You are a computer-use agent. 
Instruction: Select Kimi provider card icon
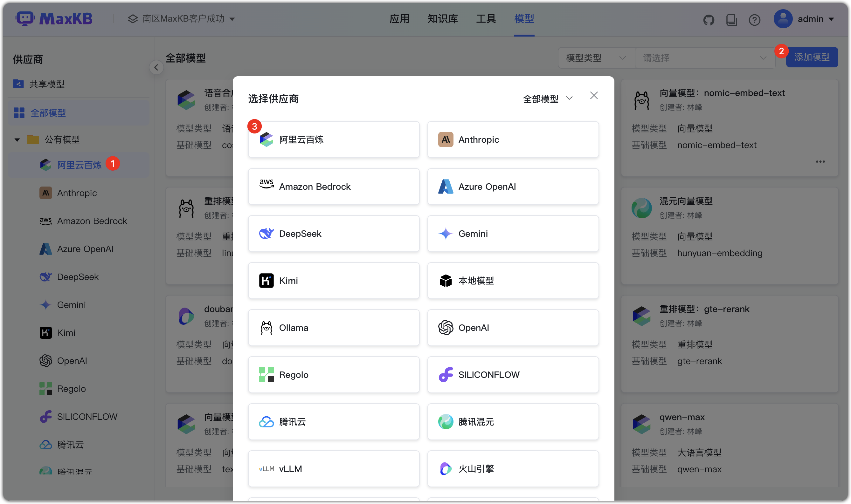tap(266, 281)
